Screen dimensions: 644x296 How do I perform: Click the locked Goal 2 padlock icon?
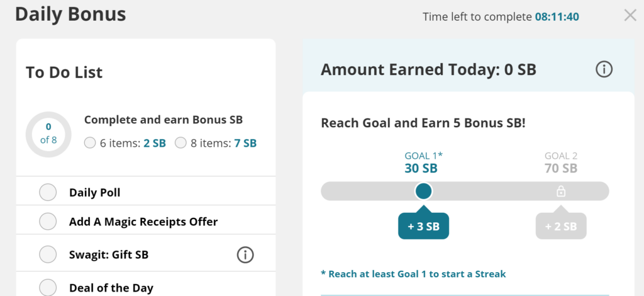[x=561, y=191]
